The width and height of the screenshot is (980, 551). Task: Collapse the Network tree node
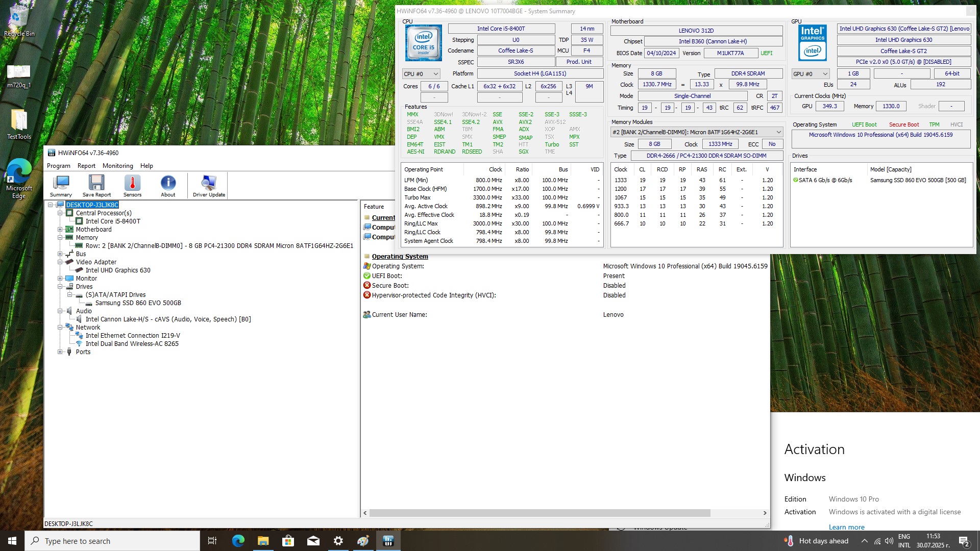pyautogui.click(x=60, y=328)
